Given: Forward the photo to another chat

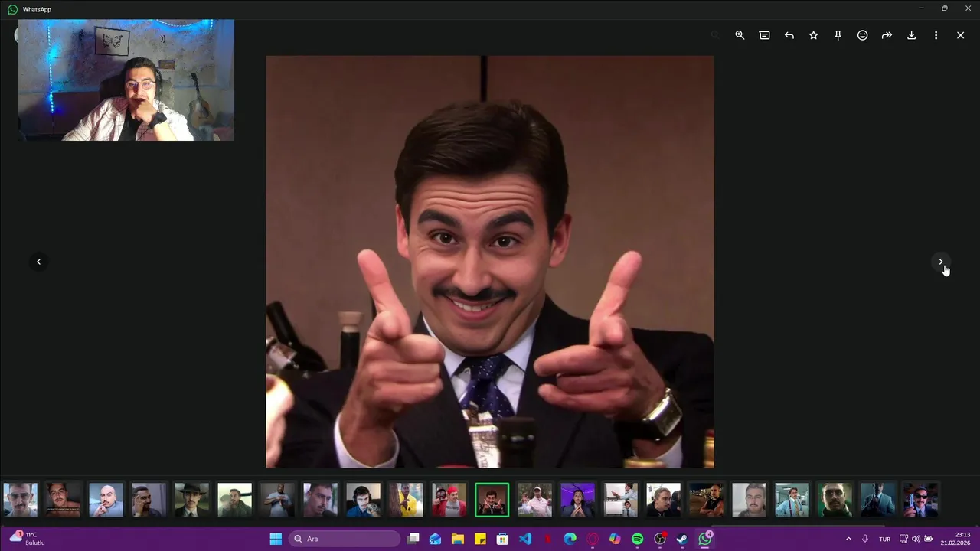Looking at the screenshot, I should click(887, 35).
